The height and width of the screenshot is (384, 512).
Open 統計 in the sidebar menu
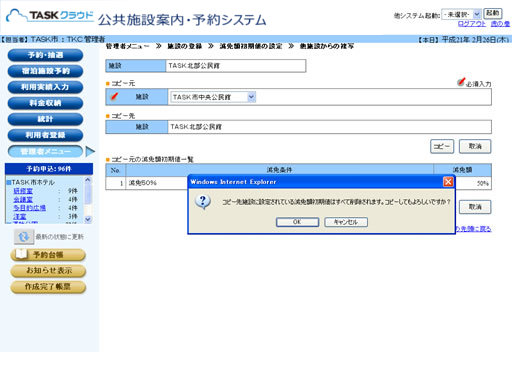[x=45, y=119]
